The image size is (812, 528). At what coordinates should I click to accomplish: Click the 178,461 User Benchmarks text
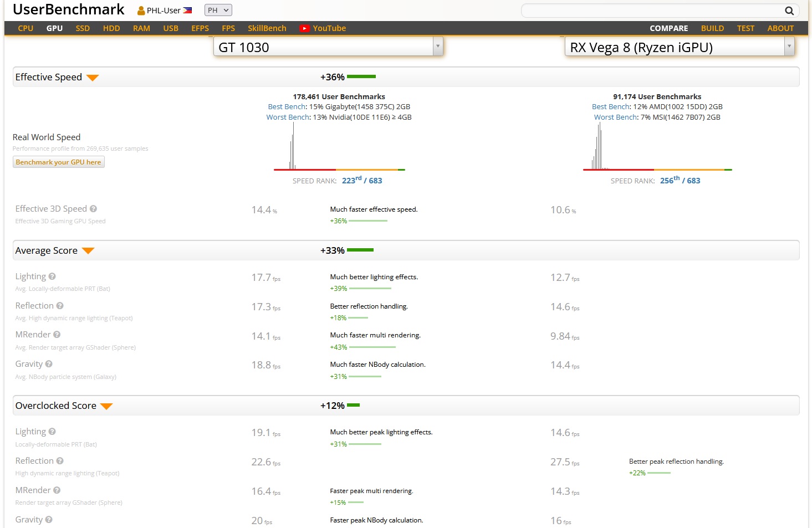pyautogui.click(x=339, y=96)
